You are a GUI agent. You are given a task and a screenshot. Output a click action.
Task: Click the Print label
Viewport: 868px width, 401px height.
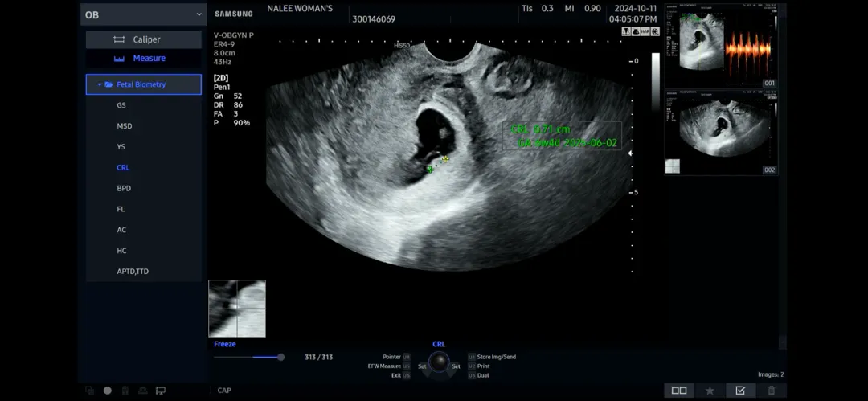tap(483, 366)
